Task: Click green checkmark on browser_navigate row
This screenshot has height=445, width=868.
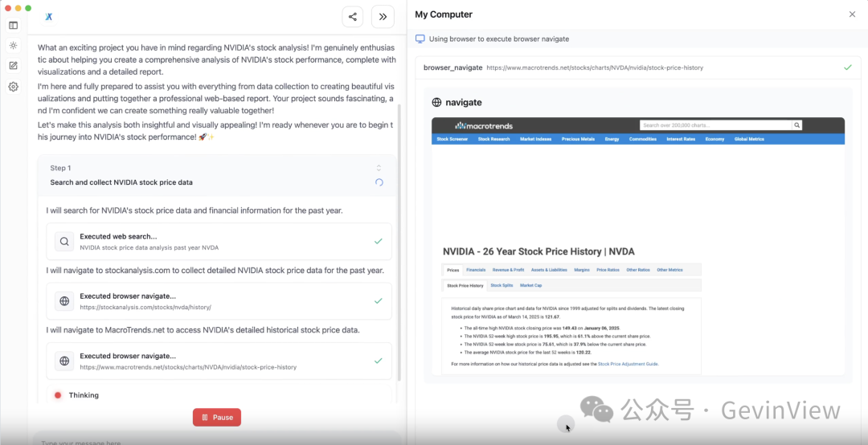Action: 848,67
